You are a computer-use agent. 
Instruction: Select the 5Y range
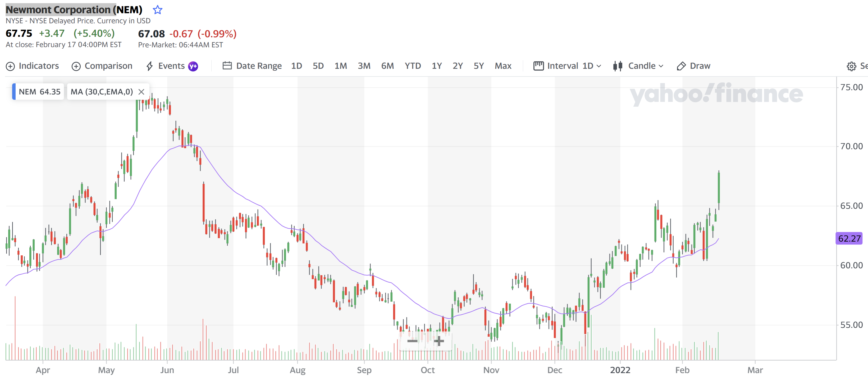tap(478, 66)
